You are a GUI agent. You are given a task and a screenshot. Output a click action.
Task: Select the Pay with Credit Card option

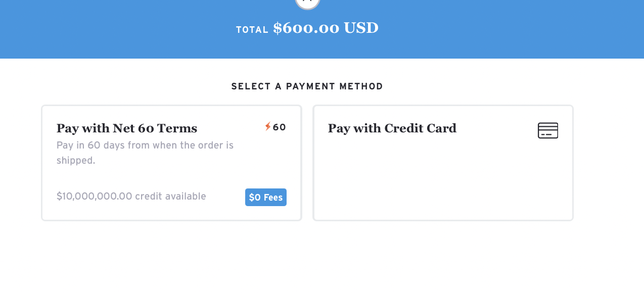tap(443, 163)
